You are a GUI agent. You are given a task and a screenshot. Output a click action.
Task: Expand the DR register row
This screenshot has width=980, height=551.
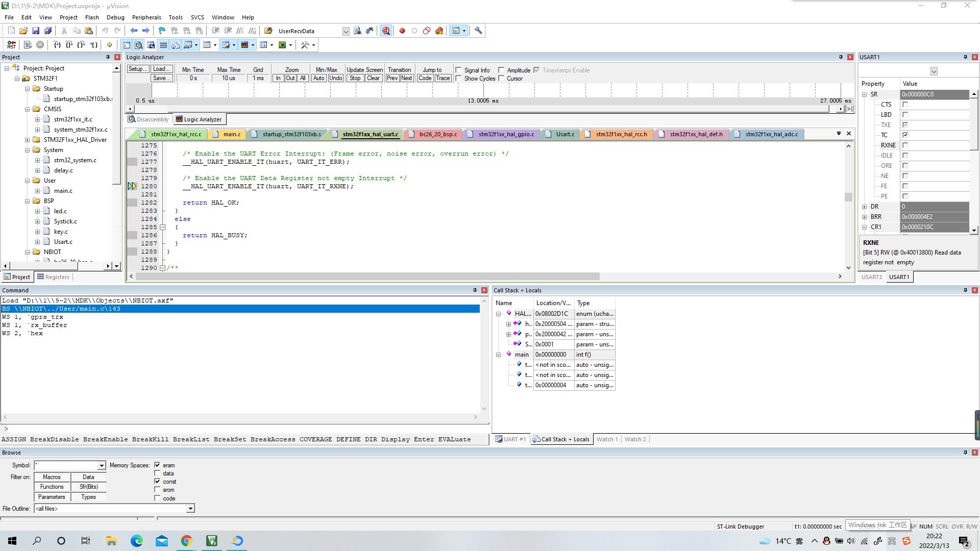865,207
